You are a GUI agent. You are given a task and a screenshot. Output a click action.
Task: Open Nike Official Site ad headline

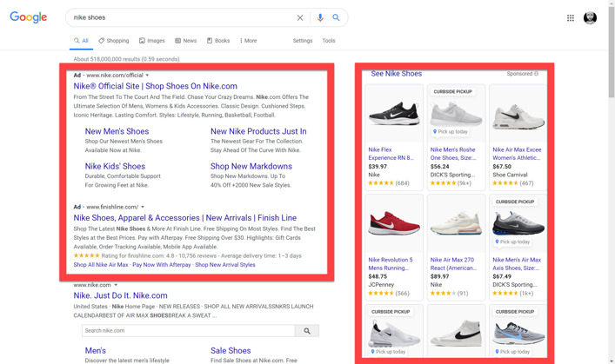tap(156, 86)
